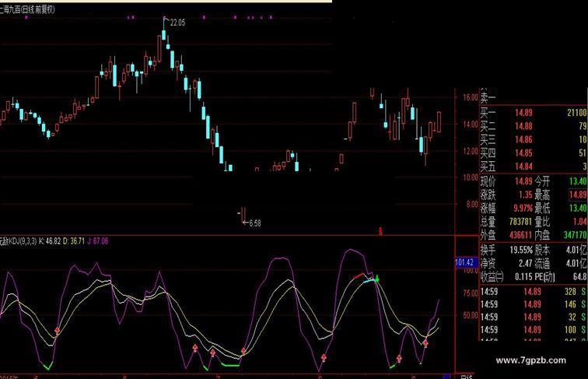Click the 6.58 lowest price label
This screenshot has height=379, width=588.
click(x=255, y=223)
